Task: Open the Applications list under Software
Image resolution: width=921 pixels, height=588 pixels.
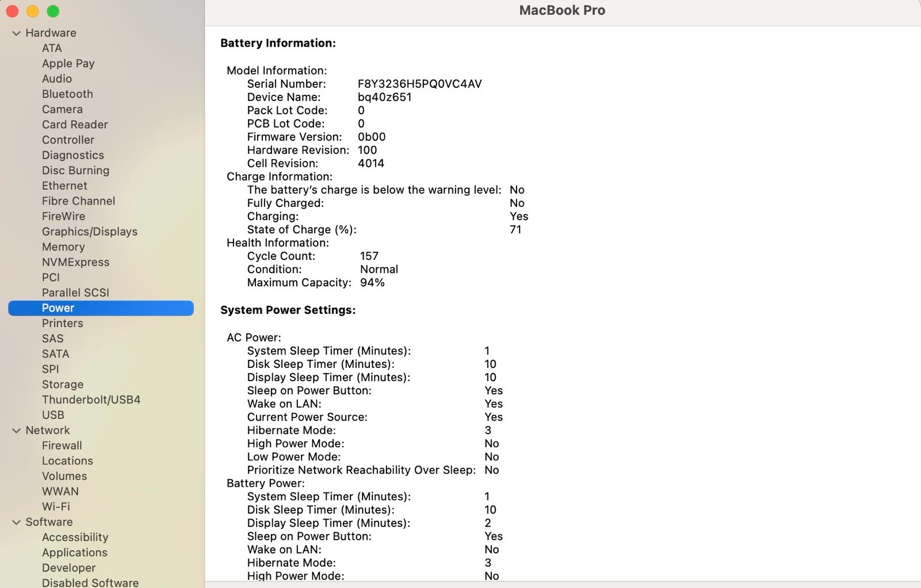Action: pos(74,552)
